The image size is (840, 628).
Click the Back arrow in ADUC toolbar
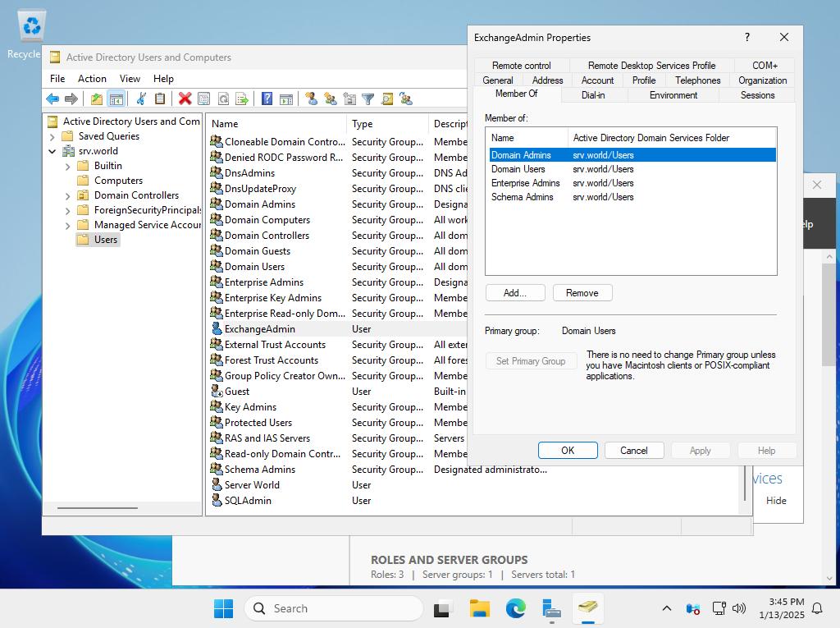[x=52, y=99]
